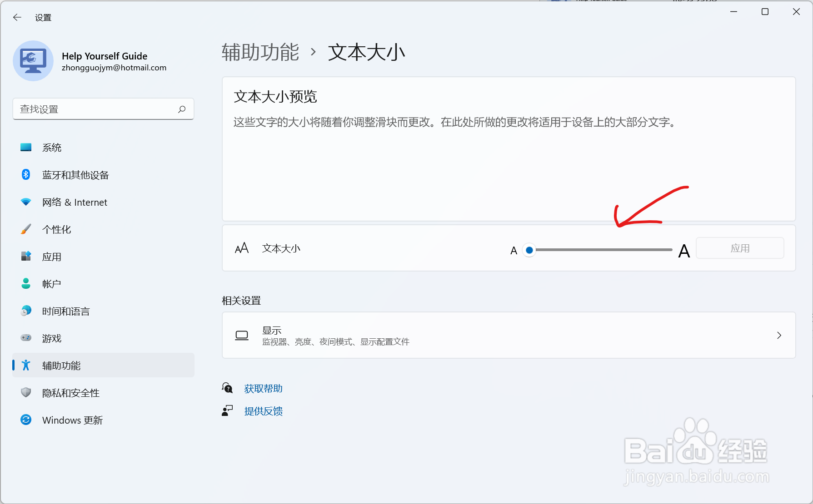The width and height of the screenshot is (813, 504).
Task: Go back with the arrow icon
Action: [x=17, y=17]
